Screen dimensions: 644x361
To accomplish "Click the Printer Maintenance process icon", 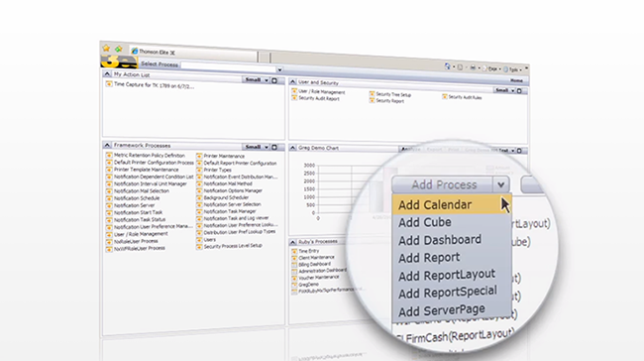I will coord(199,156).
